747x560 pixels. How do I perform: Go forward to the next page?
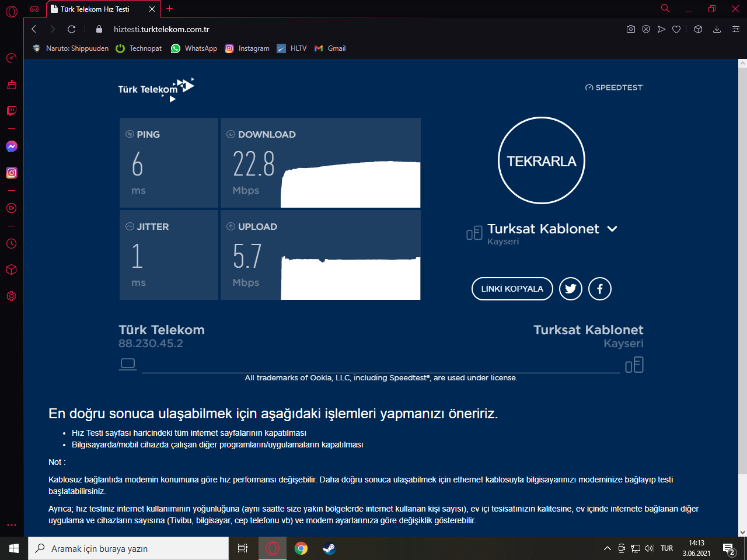(x=53, y=29)
